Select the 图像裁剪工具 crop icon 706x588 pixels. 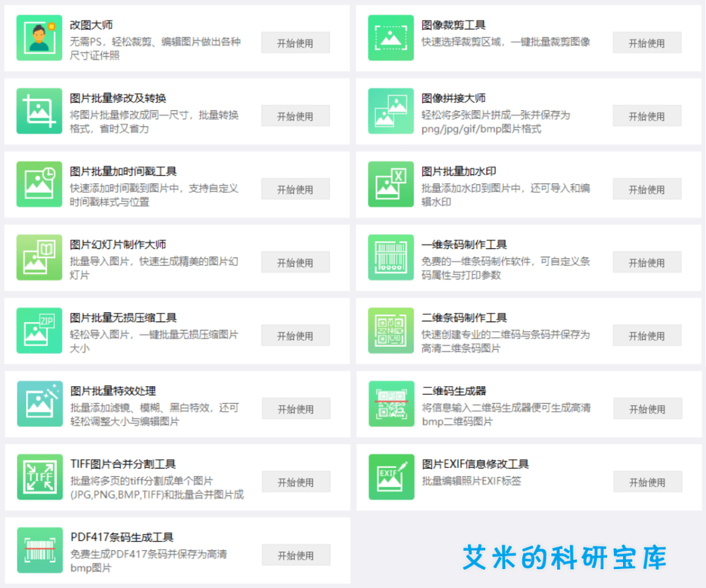tap(391, 38)
